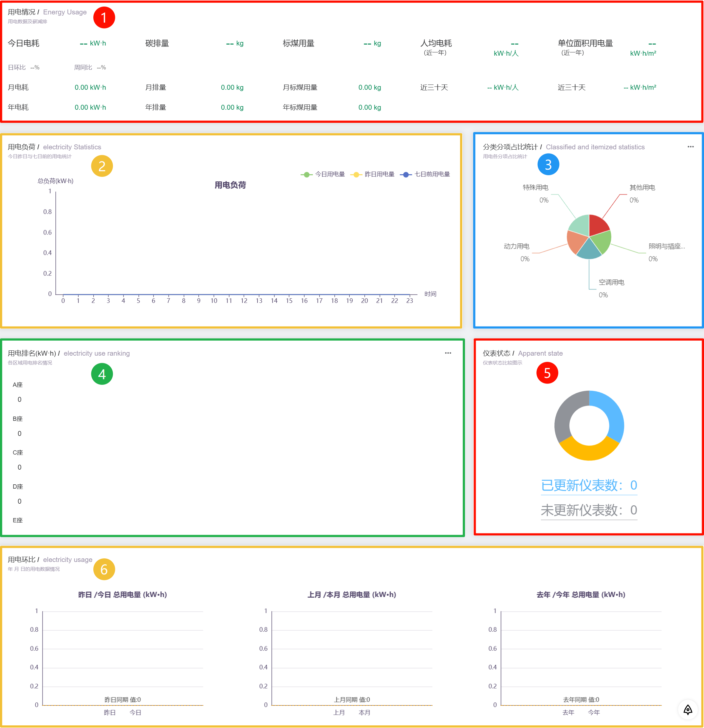Click the C座 ranking row

tap(17, 460)
